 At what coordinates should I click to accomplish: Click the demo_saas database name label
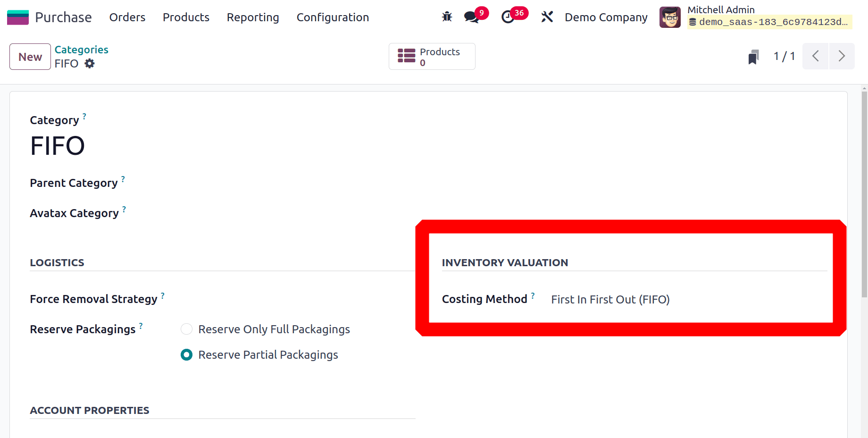(x=770, y=22)
